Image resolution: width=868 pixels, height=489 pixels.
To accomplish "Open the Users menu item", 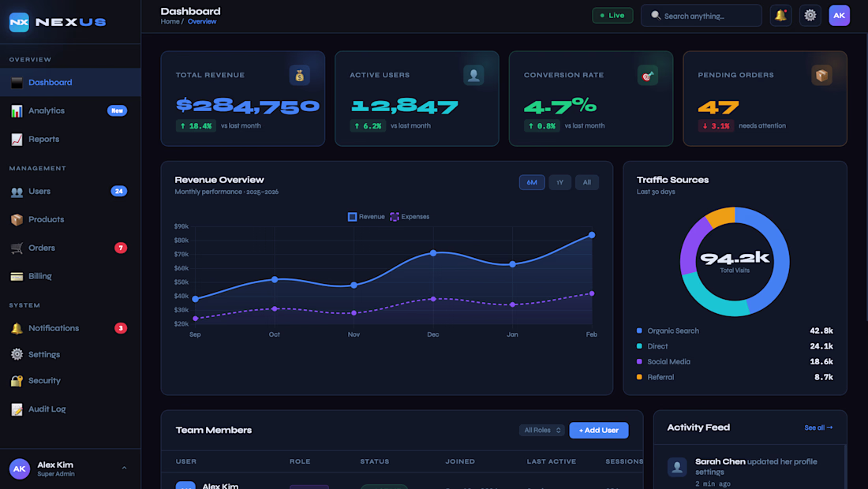I will click(70, 192).
